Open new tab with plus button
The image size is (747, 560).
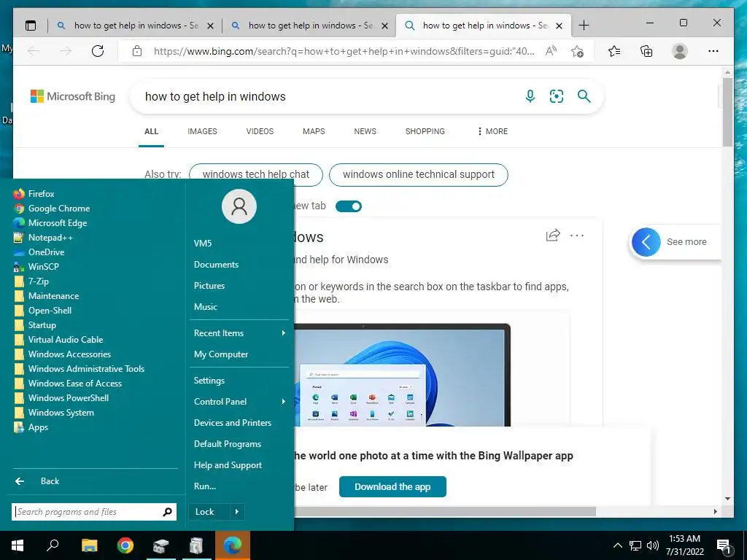[x=584, y=26]
